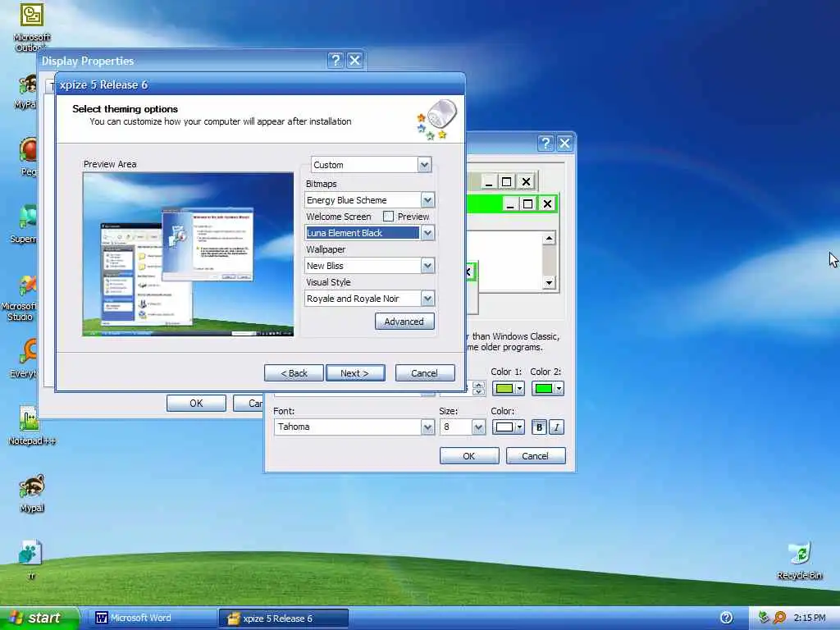
Task: Open the Microsoft Studio desktop icon
Action: 20,299
